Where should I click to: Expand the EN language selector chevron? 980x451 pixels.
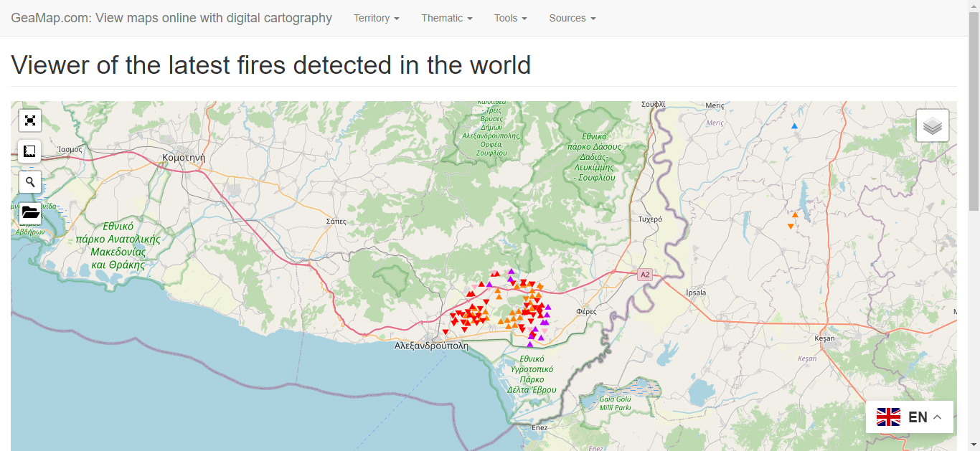[937, 417]
